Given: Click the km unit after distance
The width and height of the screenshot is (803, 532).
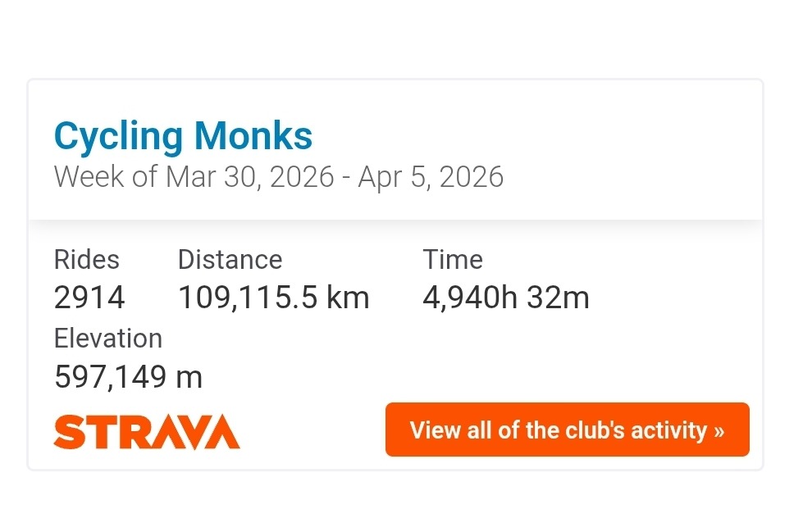Looking at the screenshot, I should [x=348, y=298].
